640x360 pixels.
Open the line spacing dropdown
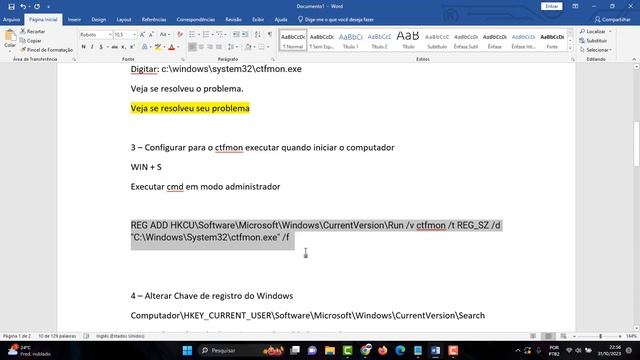click(233, 47)
